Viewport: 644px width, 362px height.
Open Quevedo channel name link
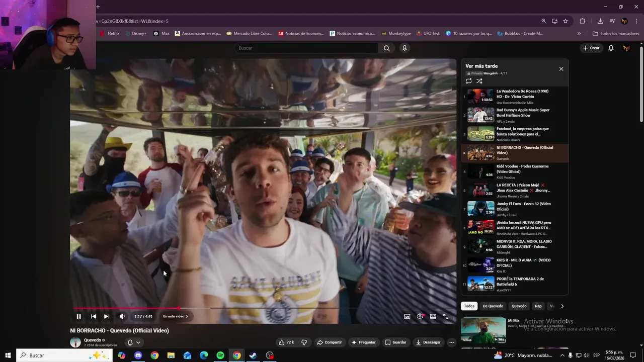coord(93,340)
